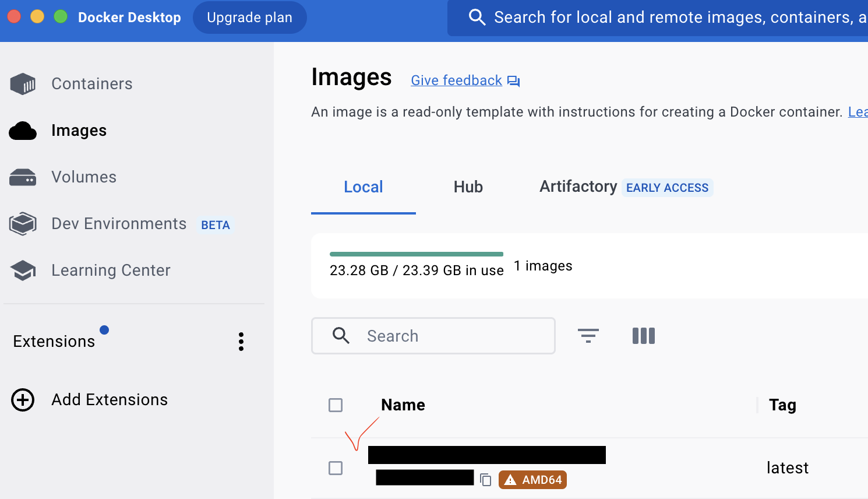868x499 pixels.
Task: Copy the image ID with the copy icon
Action: pyautogui.click(x=486, y=480)
